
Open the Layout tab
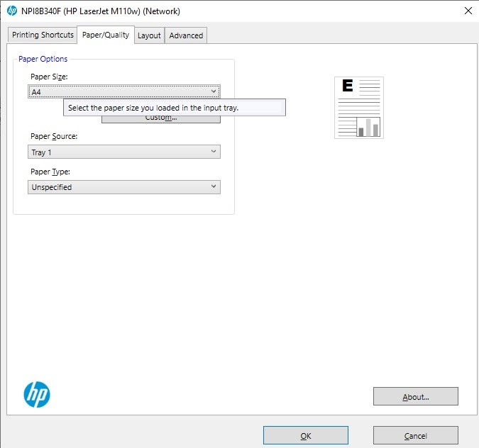(150, 35)
